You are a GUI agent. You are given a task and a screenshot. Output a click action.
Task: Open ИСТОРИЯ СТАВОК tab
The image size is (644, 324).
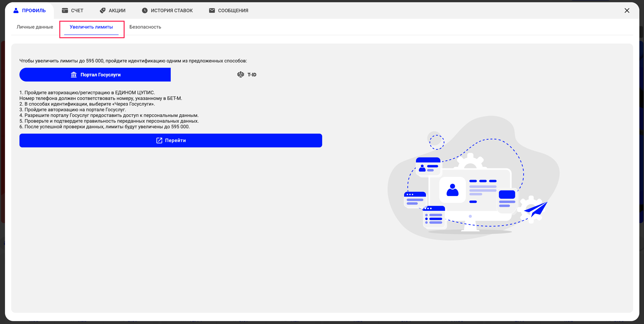click(172, 10)
